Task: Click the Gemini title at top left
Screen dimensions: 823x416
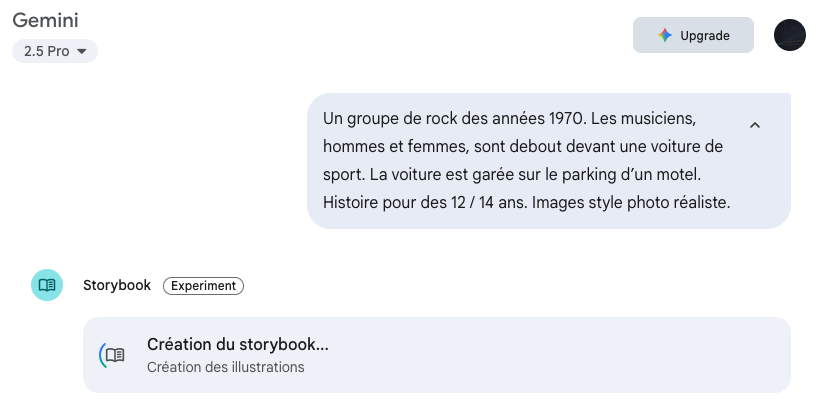Action: click(45, 20)
